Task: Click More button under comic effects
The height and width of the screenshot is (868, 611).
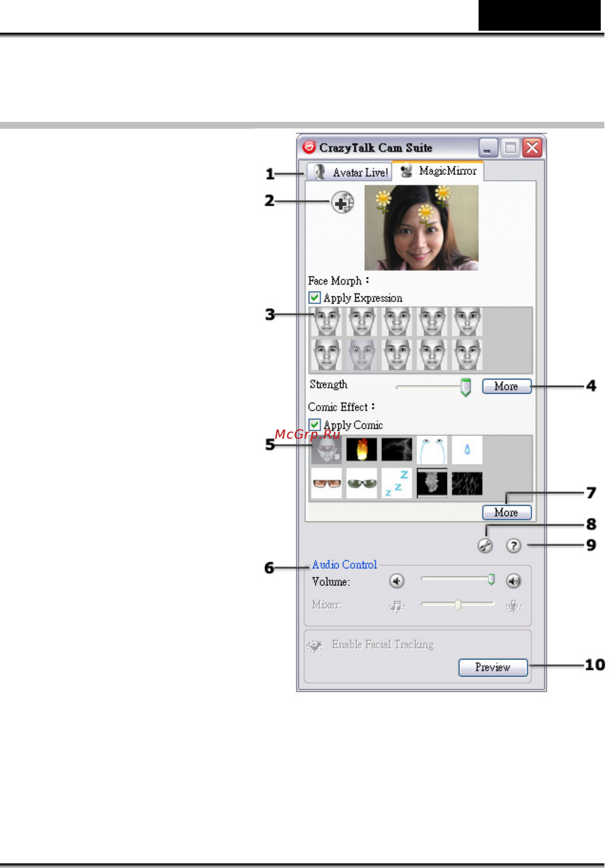Action: pos(507,513)
